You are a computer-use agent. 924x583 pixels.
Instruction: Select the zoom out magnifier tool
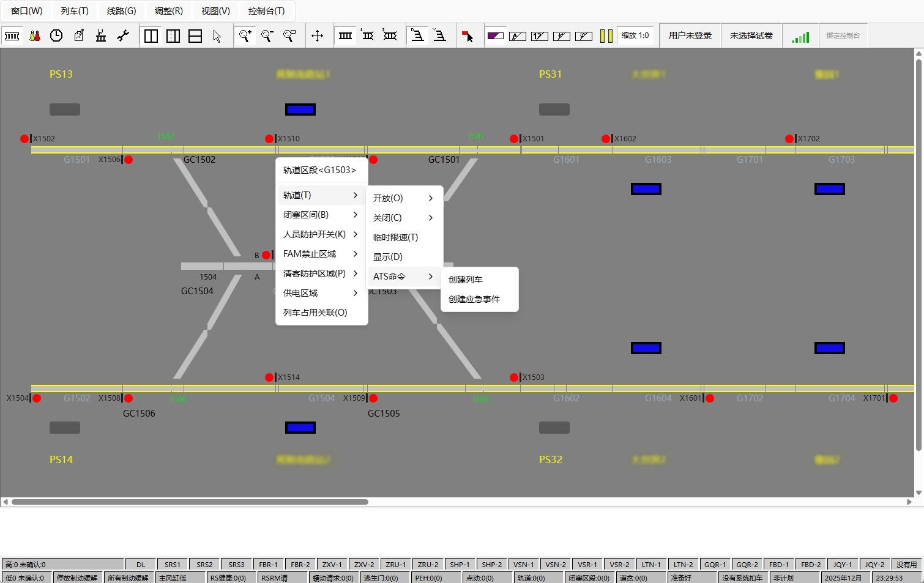[267, 36]
